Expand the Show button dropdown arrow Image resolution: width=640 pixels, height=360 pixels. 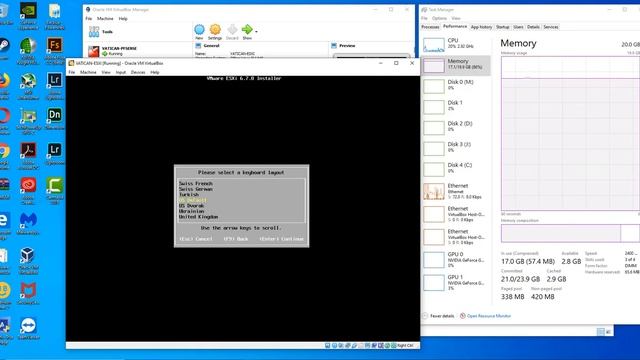(x=256, y=31)
